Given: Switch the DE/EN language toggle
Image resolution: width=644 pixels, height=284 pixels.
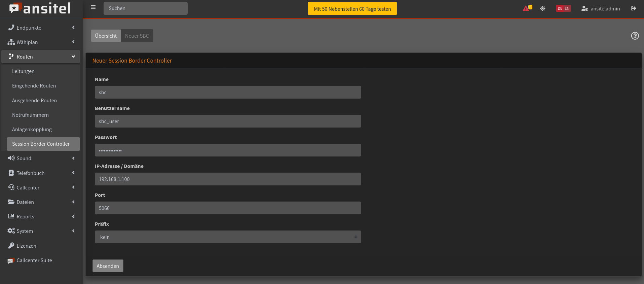Looking at the screenshot, I should click(563, 8).
